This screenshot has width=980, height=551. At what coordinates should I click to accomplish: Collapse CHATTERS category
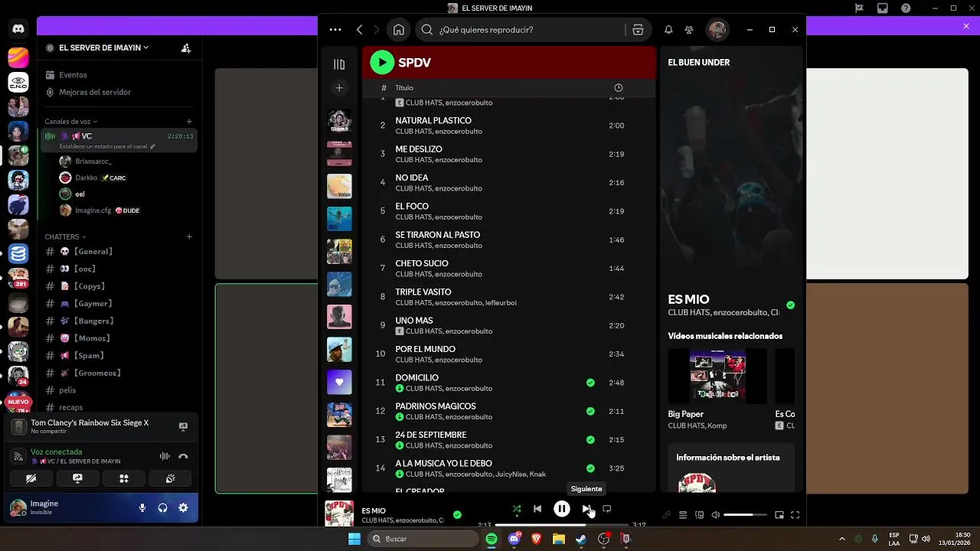point(65,236)
